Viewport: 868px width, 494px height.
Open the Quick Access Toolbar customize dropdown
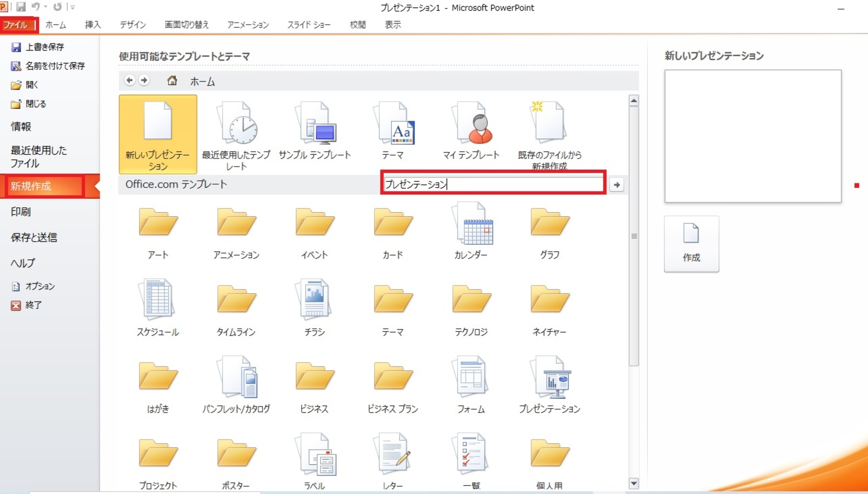73,7
